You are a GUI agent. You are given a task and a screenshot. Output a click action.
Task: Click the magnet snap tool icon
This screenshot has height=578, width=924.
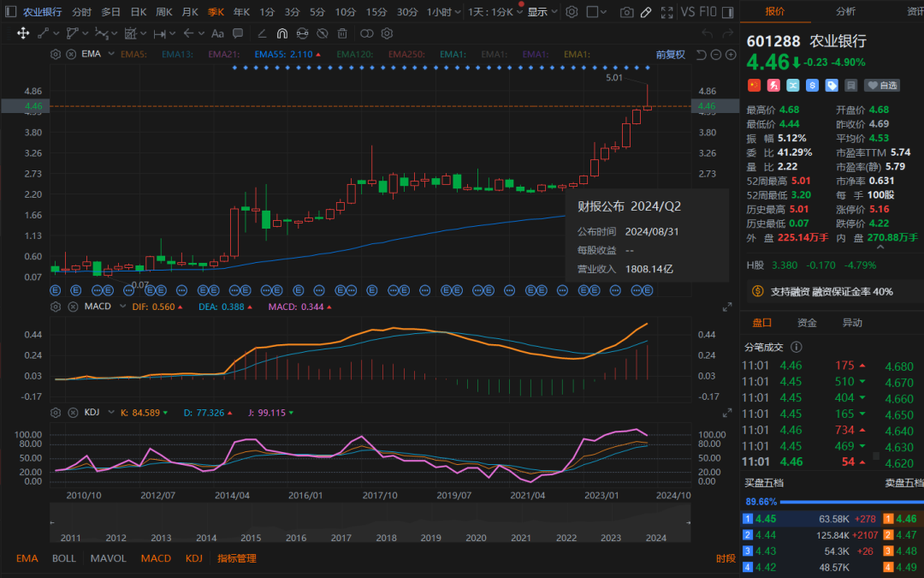(282, 33)
